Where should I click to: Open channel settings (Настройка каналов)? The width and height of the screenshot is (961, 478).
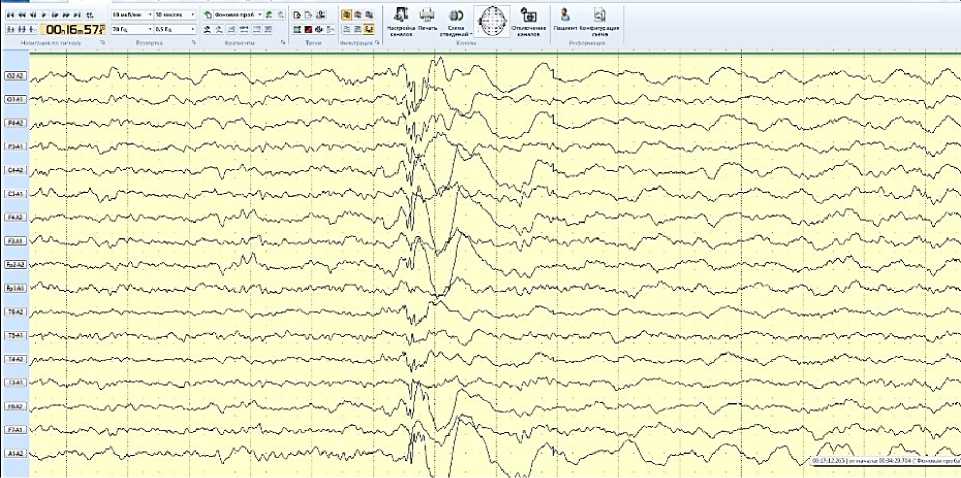pos(400,18)
